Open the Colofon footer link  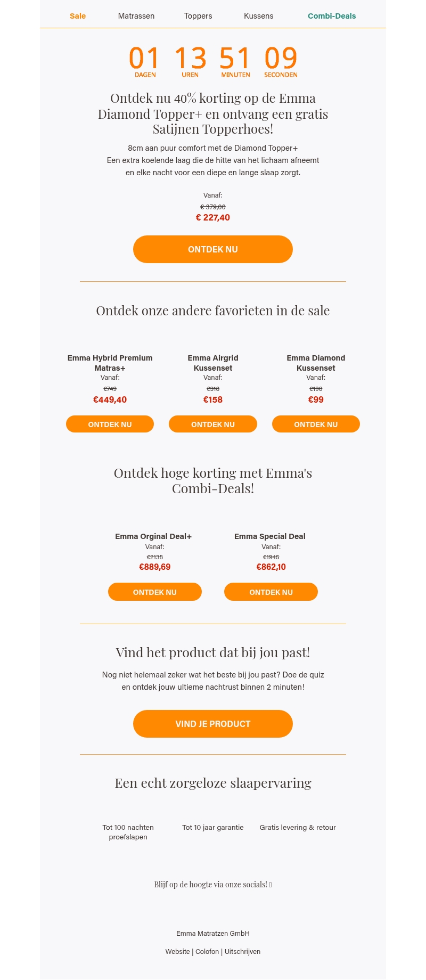(207, 952)
